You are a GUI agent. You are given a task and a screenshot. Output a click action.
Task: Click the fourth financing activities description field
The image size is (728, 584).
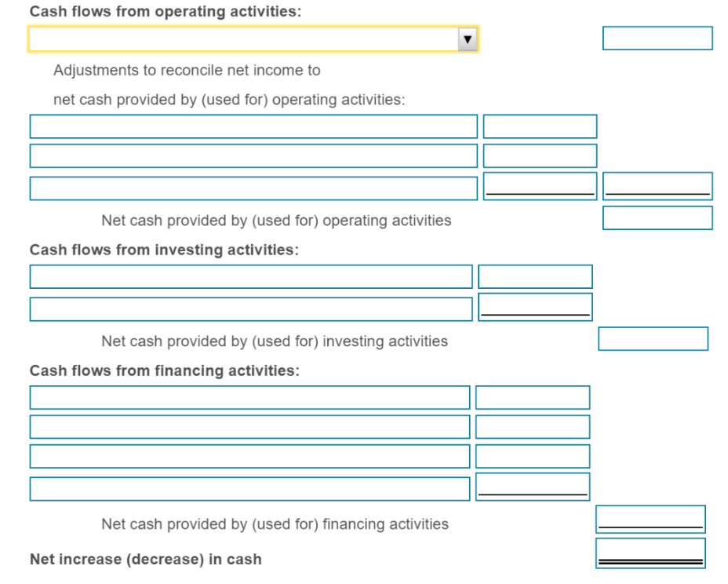249,488
